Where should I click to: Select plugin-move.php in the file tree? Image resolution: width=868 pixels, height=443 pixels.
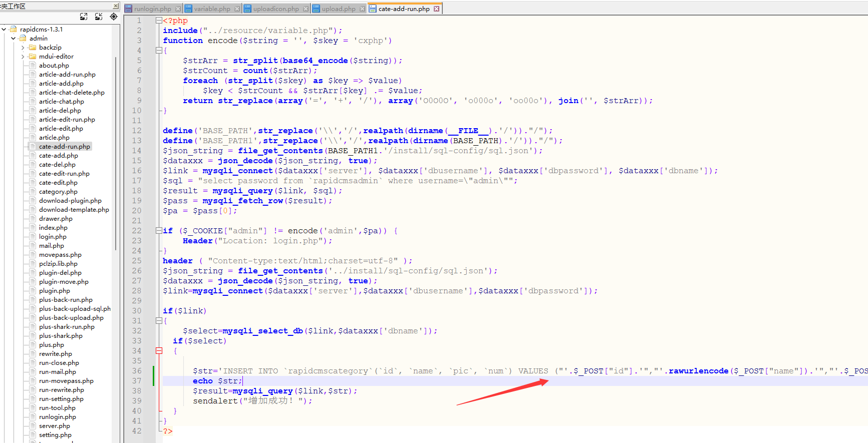pos(64,282)
